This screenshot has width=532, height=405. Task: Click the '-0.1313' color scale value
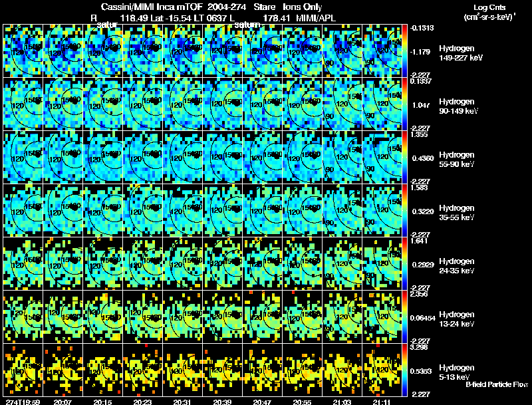pos(422,28)
